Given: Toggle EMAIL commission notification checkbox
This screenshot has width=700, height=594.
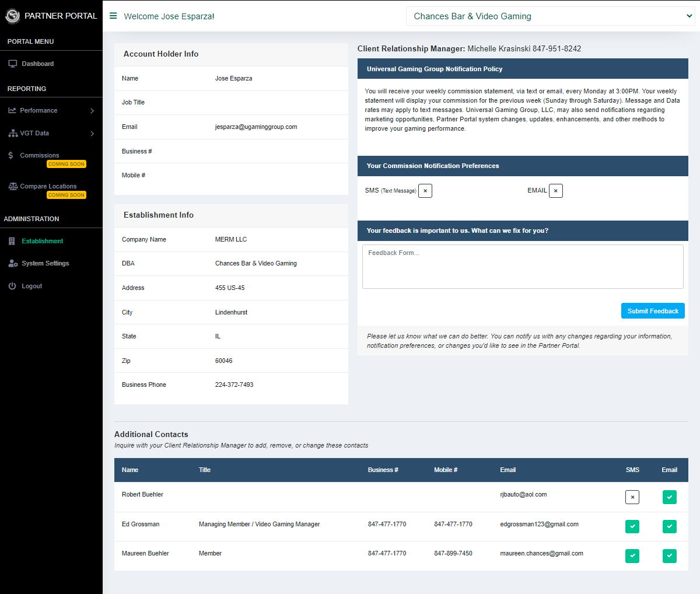Looking at the screenshot, I should 556,191.
